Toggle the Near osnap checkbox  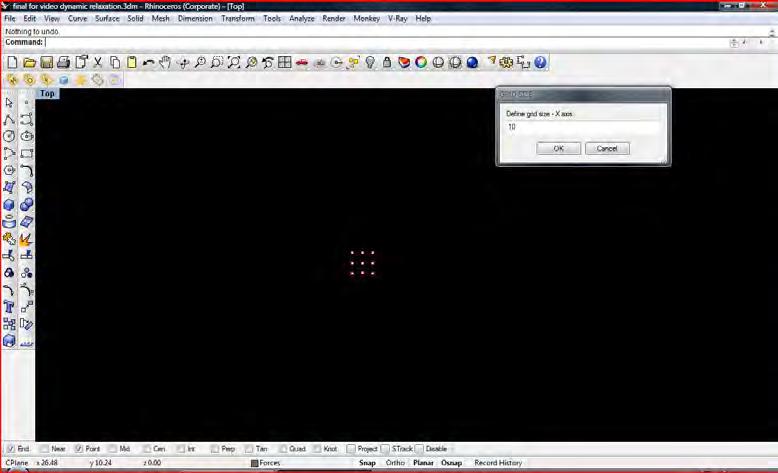pos(45,449)
